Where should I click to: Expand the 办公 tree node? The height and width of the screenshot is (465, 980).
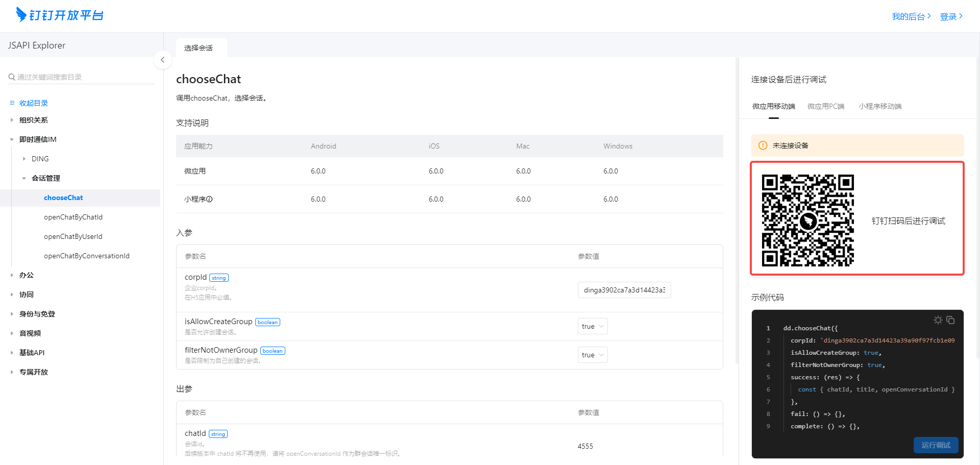[12, 275]
